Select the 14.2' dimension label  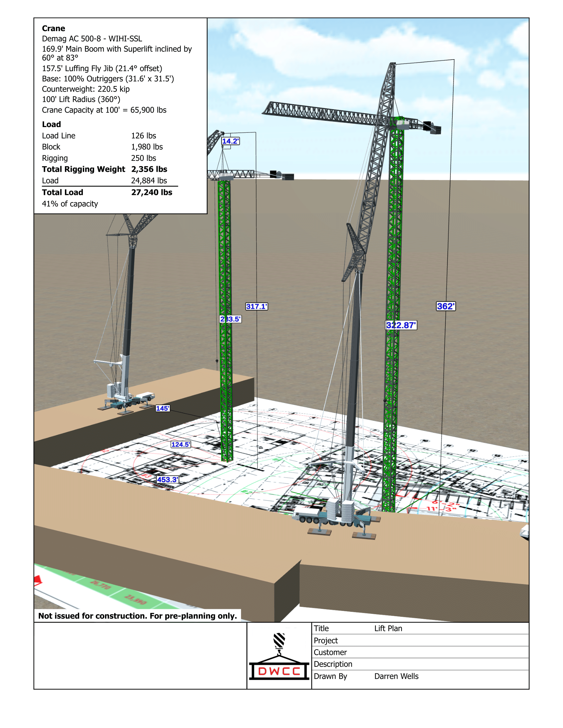click(230, 141)
